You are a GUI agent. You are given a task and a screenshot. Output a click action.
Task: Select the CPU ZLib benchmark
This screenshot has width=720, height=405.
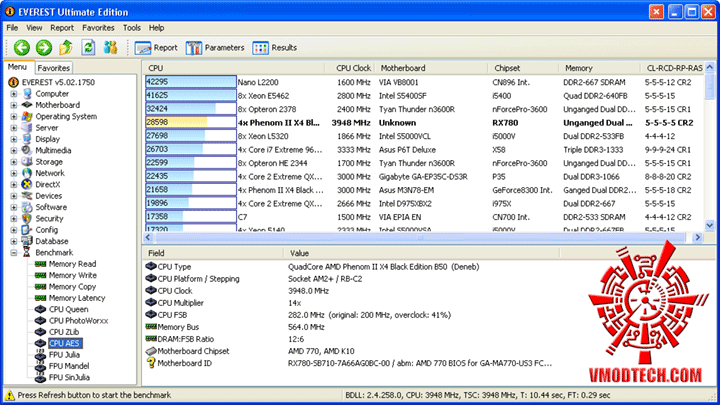[64, 332]
